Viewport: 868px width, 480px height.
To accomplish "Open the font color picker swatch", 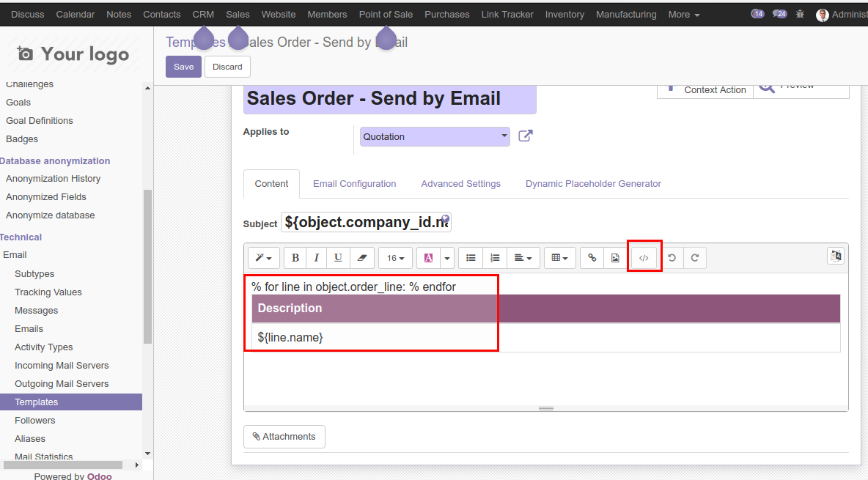I will [x=429, y=256].
